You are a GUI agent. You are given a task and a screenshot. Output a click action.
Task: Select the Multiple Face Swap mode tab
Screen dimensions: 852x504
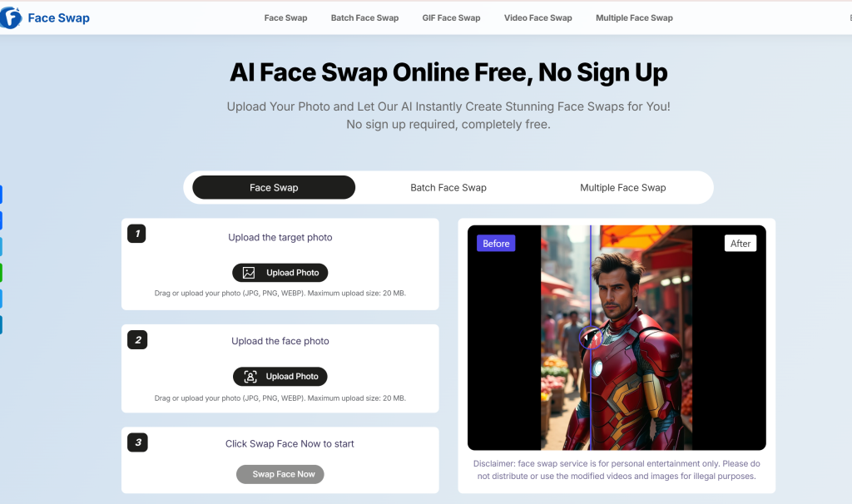(622, 187)
